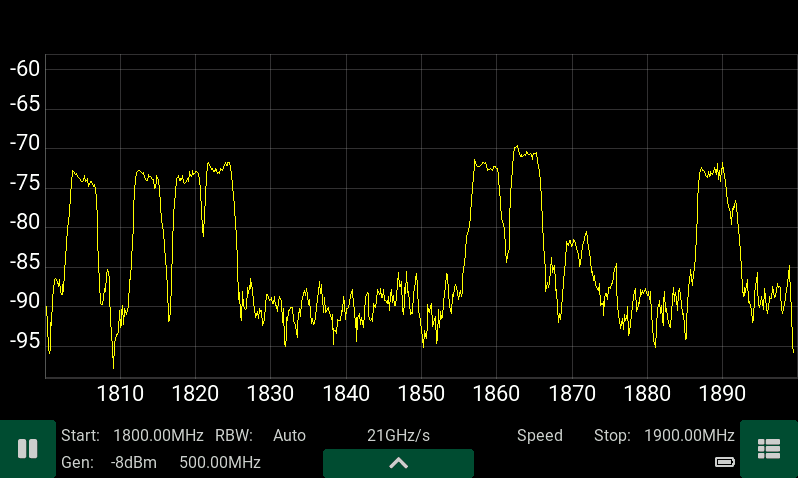
Task: Click the RBW label
Action: coord(234,436)
